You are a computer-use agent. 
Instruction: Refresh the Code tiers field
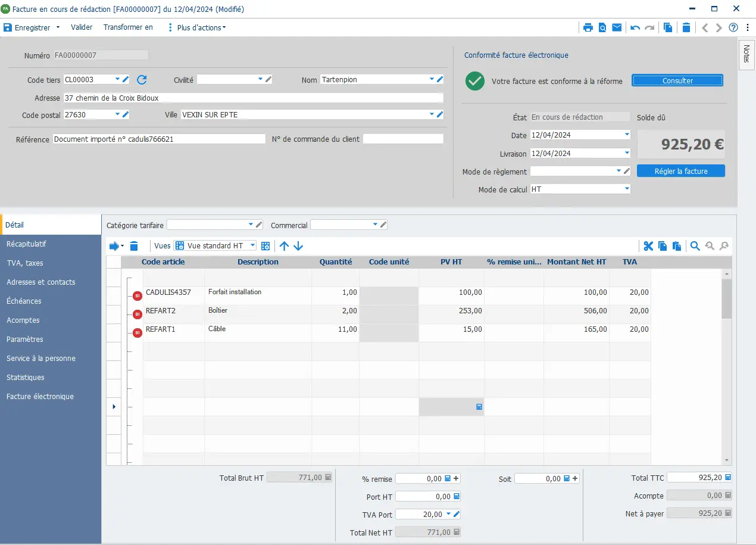[142, 80]
